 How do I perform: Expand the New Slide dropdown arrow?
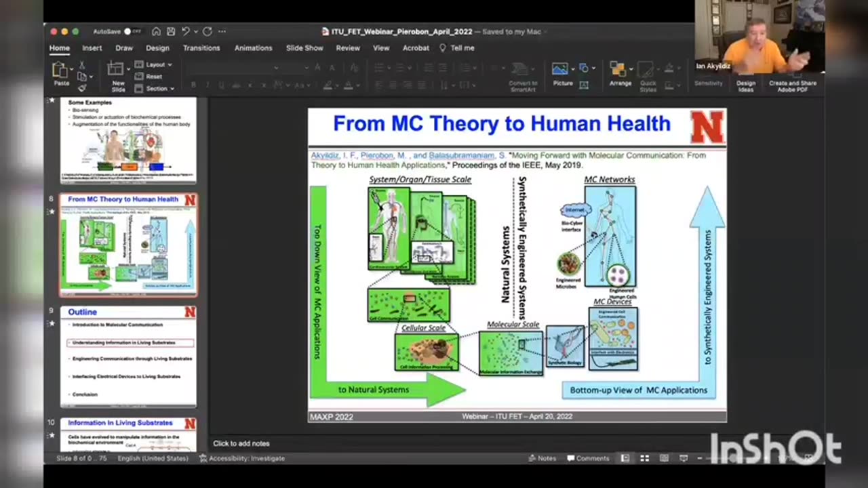(128, 69)
